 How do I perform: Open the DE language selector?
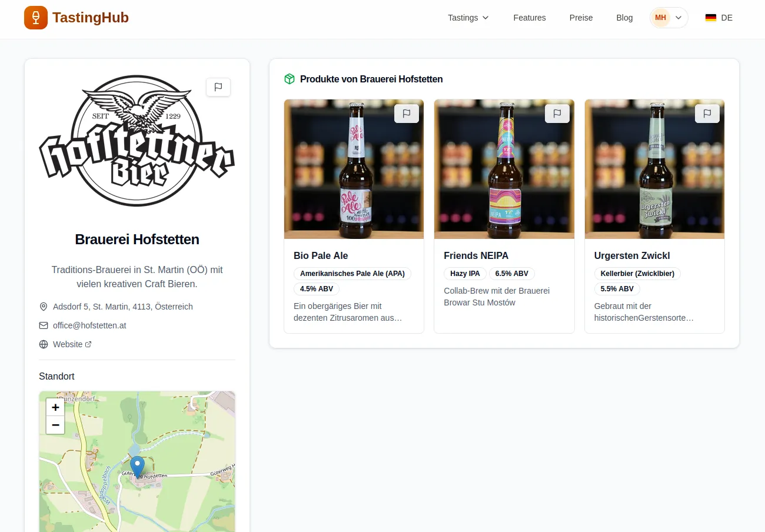[719, 18]
